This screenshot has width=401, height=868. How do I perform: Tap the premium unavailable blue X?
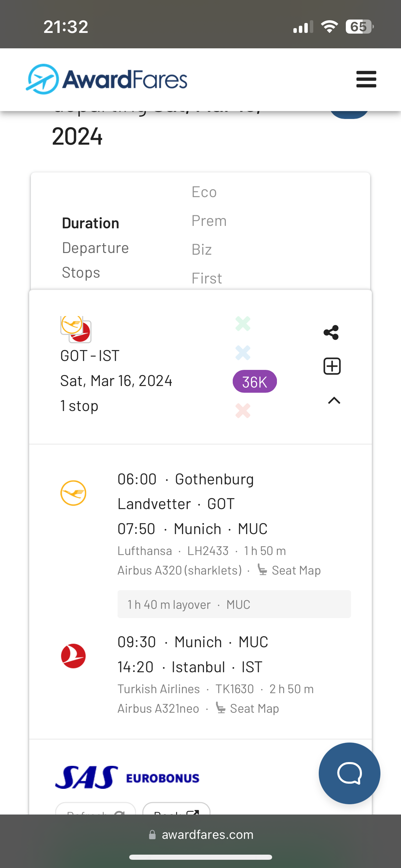click(243, 352)
